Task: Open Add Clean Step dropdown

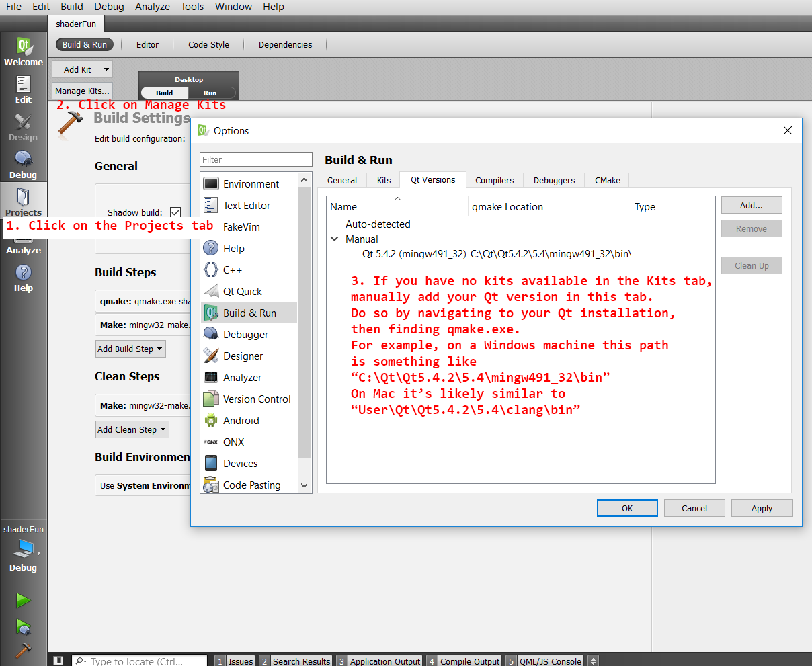Action: point(132,429)
